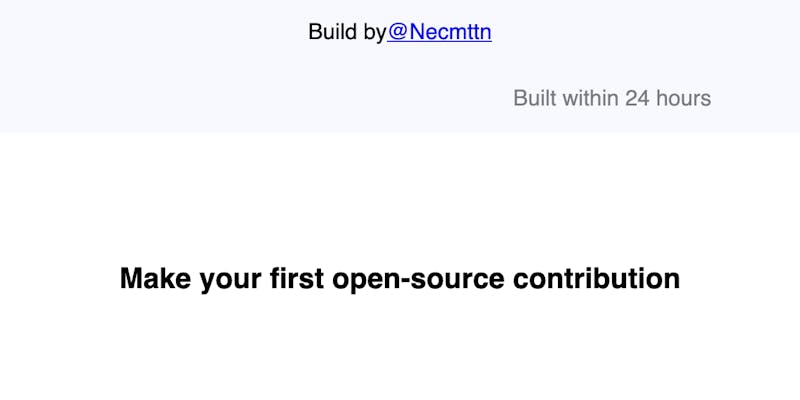Click the word 'open-source' in the heading
The image size is (800, 400).
(418, 280)
